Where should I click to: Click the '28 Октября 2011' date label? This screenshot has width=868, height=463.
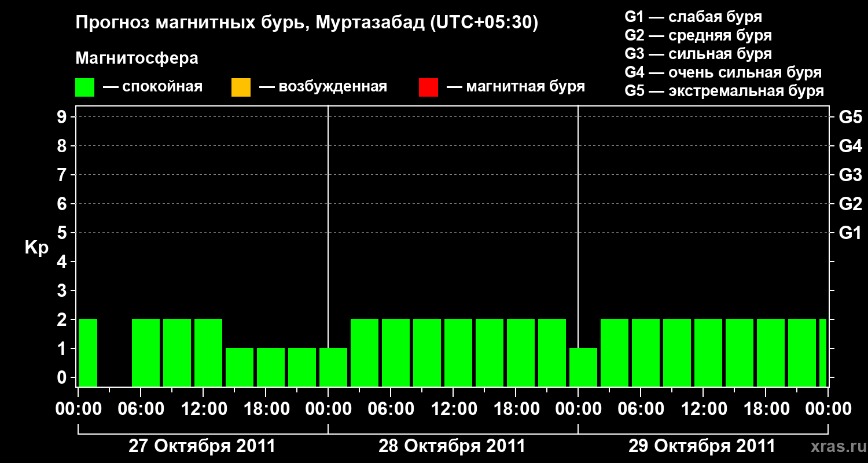[x=452, y=446]
